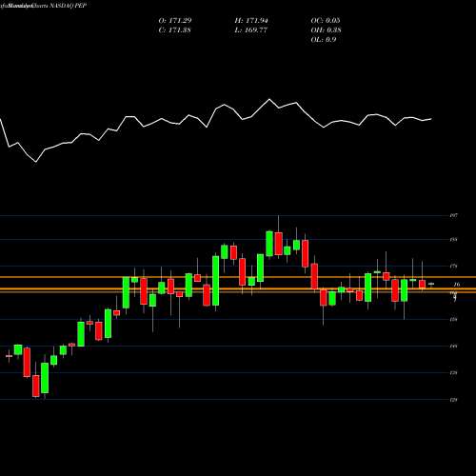The image size is (476, 476).
Task: Click the last small doji candle at the chart's right end
Action: 431,284
